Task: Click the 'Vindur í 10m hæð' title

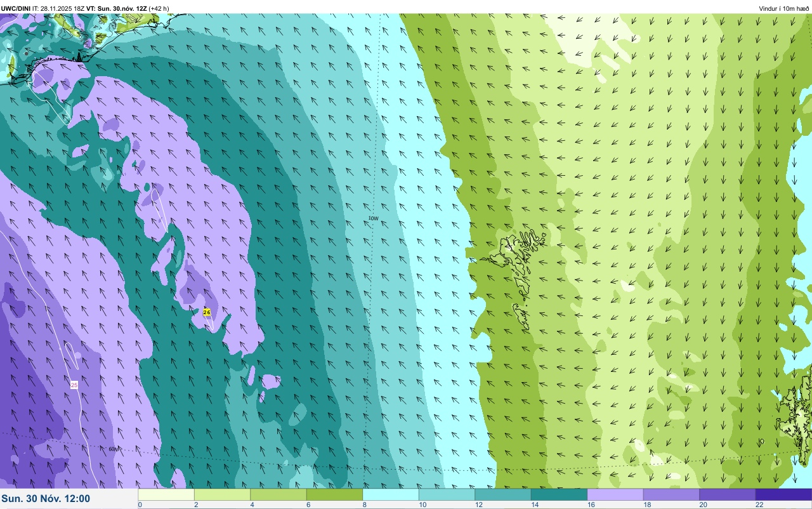Action: (783, 8)
